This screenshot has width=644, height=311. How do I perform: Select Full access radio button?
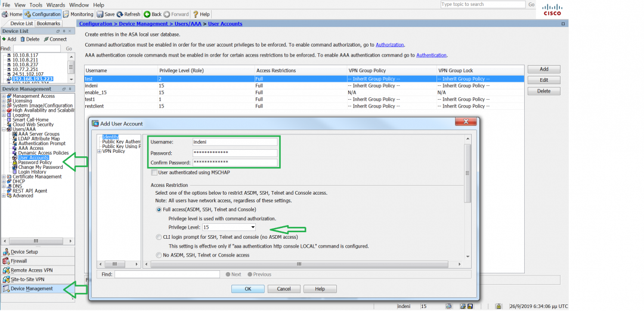point(159,210)
